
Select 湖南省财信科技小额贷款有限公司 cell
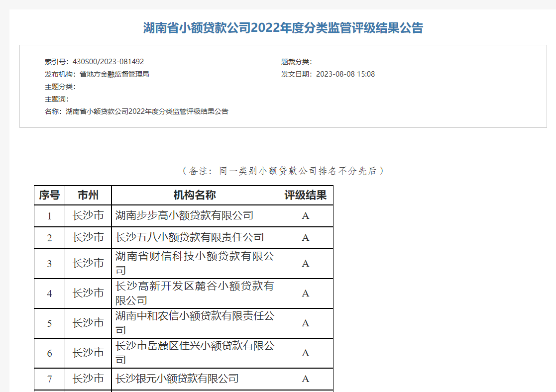pos(194,263)
